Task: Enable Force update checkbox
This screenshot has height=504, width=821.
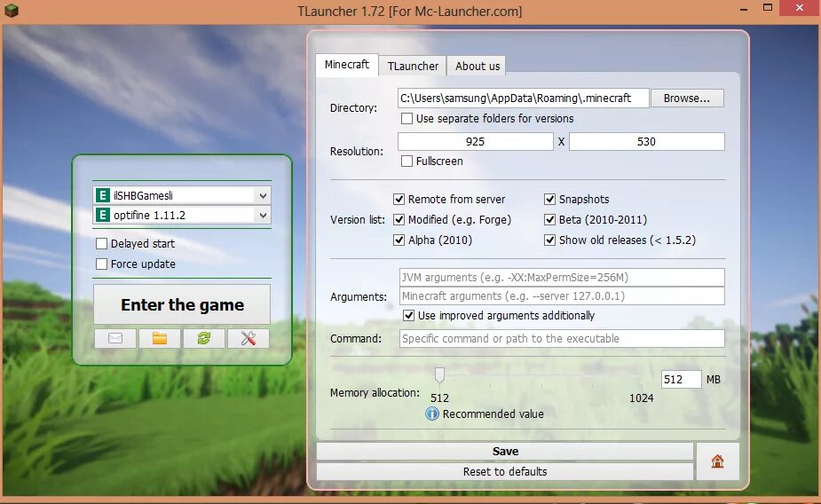Action: click(x=101, y=264)
